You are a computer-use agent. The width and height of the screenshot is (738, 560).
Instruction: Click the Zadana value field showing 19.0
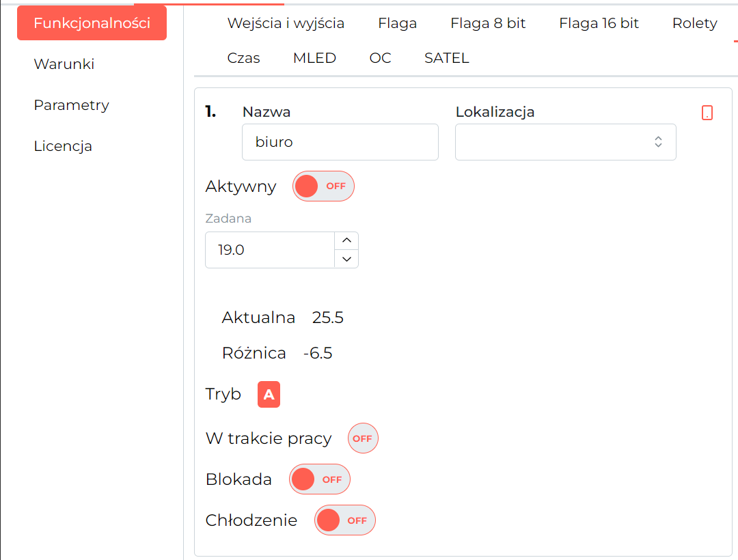click(270, 250)
